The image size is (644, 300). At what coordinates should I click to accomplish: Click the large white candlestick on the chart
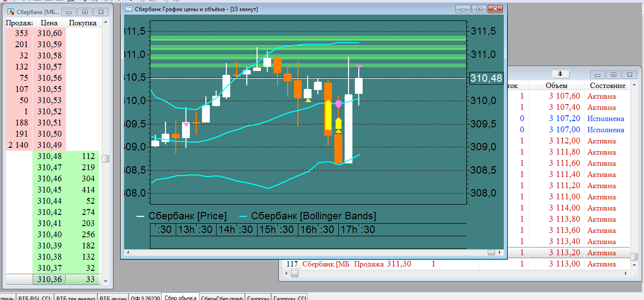click(x=349, y=129)
